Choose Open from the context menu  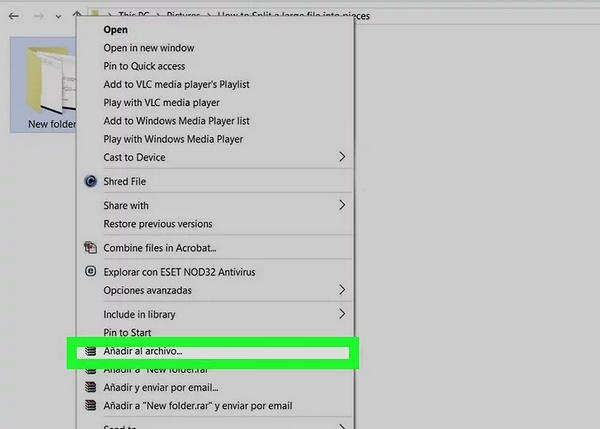(116, 30)
